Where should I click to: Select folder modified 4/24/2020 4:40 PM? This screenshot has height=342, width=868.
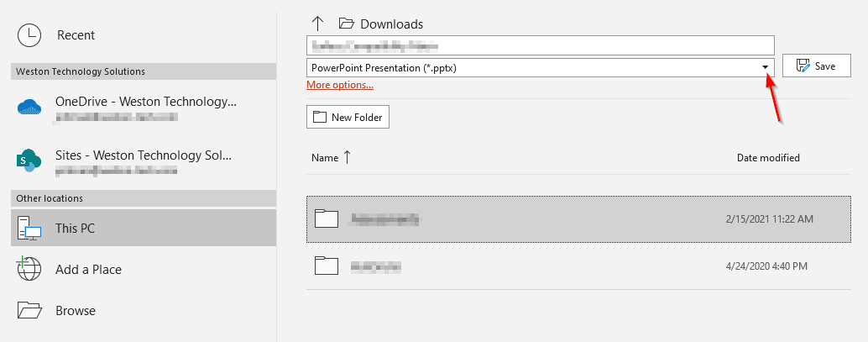578,266
